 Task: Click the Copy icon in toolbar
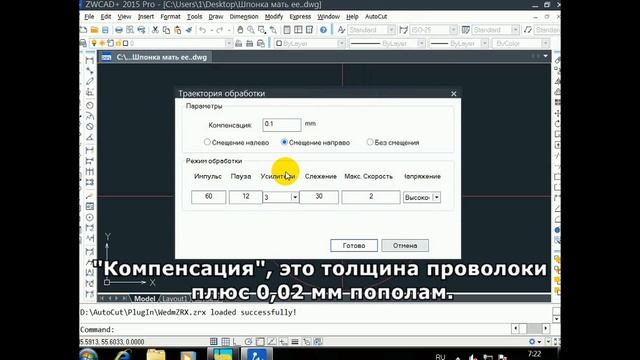[x=166, y=30]
